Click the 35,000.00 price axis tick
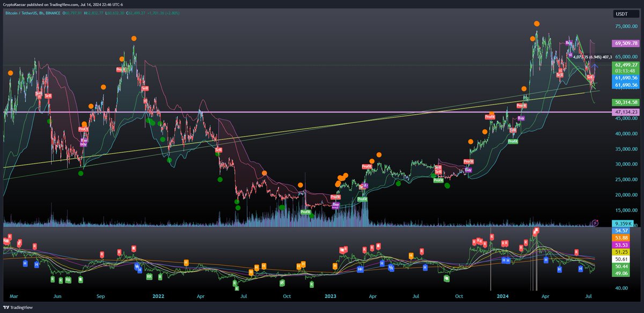The width and height of the screenshot is (644, 313). pos(625,149)
